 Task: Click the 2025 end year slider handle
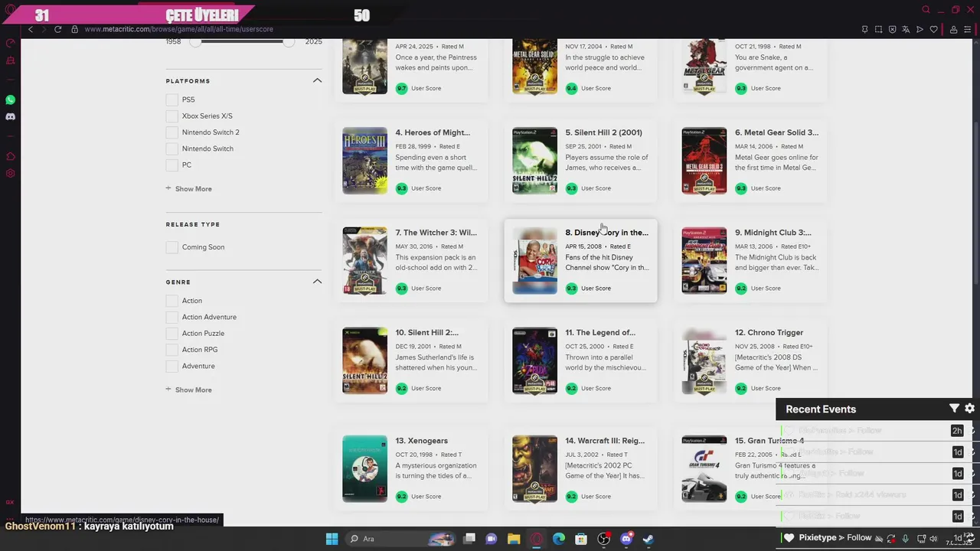point(289,42)
